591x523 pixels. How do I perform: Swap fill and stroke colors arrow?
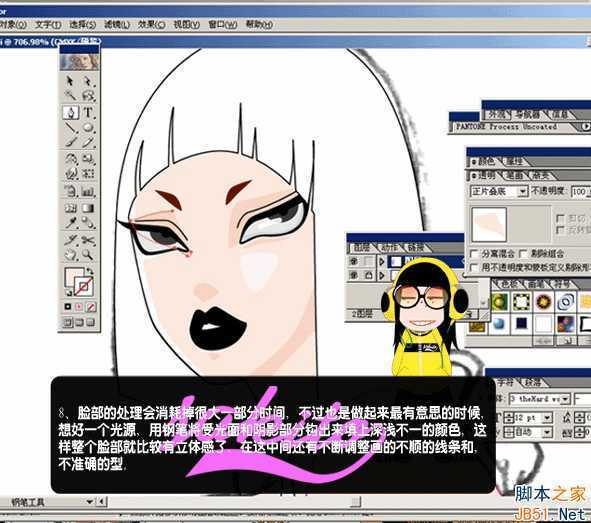[x=90, y=271]
